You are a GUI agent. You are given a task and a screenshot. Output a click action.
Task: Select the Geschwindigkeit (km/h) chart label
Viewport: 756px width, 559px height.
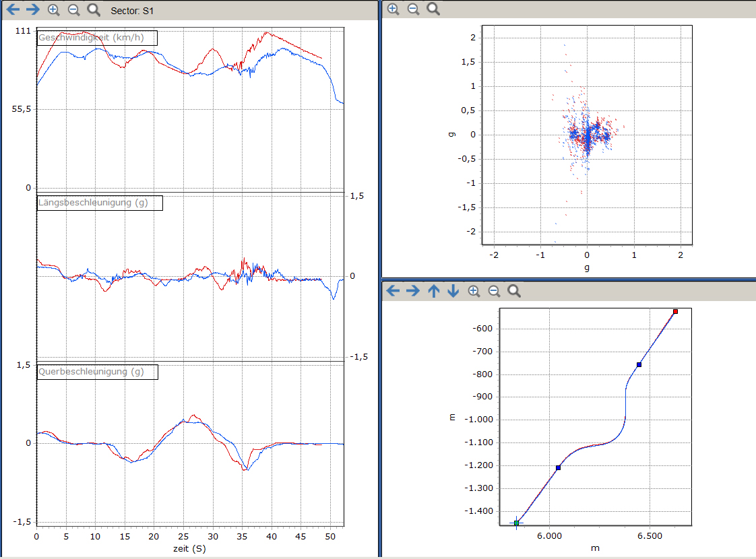tap(97, 38)
